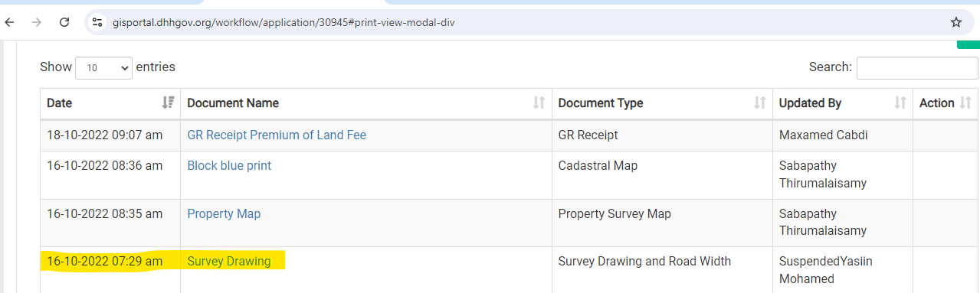Click the Cadastral Map type cell
This screenshot has width=980, height=293.
pyautogui.click(x=662, y=175)
